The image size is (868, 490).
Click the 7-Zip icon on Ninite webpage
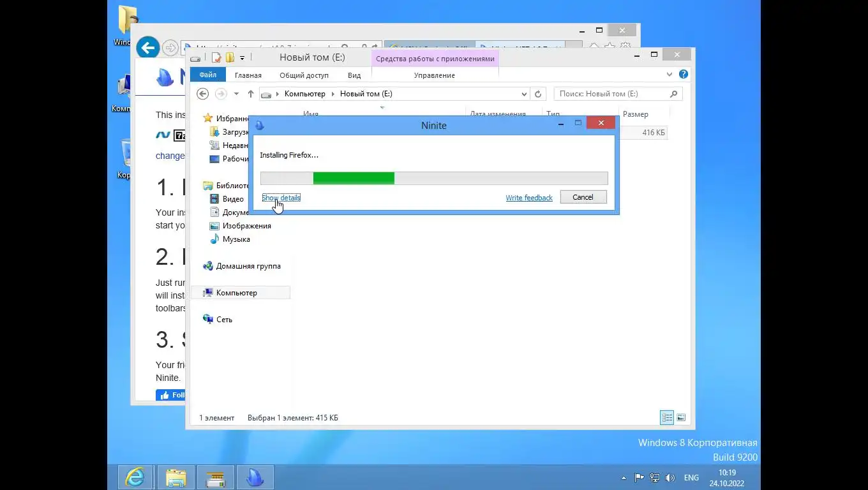179,135
